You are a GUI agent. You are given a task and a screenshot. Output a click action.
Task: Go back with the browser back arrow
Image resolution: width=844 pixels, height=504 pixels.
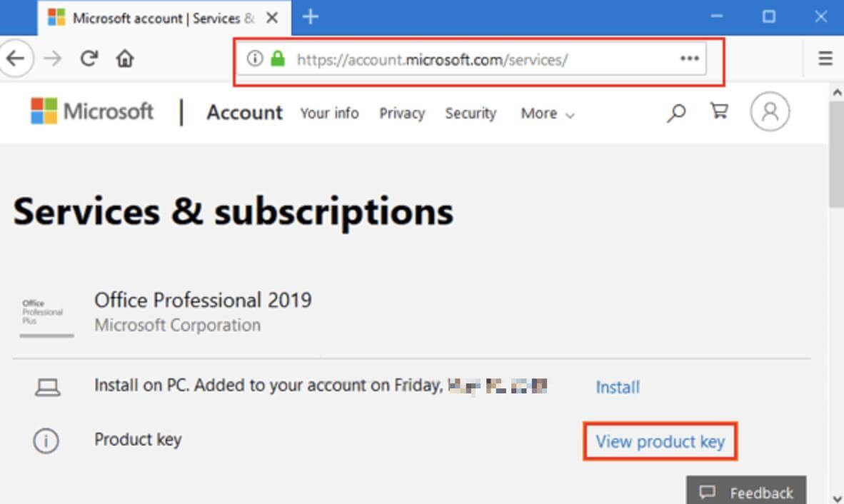tap(15, 58)
